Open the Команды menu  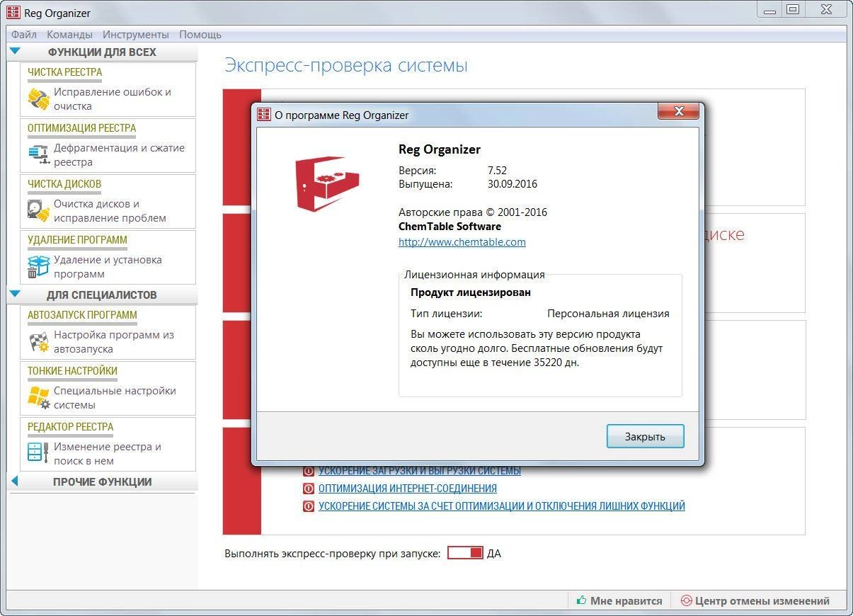pos(69,34)
